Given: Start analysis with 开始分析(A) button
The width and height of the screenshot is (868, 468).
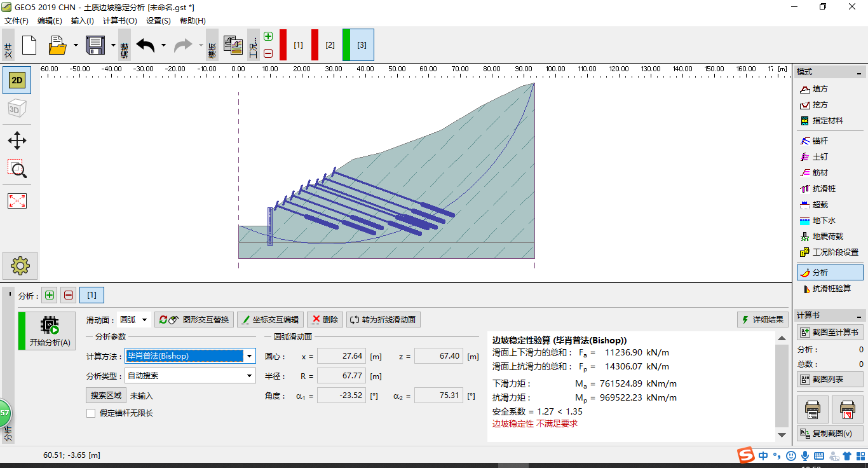Looking at the screenshot, I should (46, 331).
